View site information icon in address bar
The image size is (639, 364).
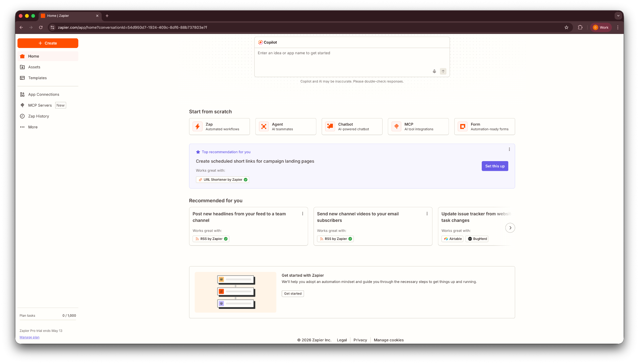point(52,27)
